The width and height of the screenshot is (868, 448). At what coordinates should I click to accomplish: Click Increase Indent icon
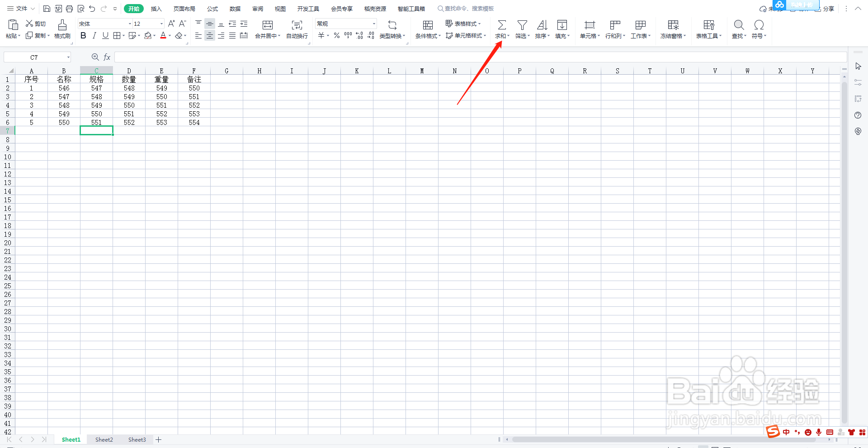tap(244, 24)
